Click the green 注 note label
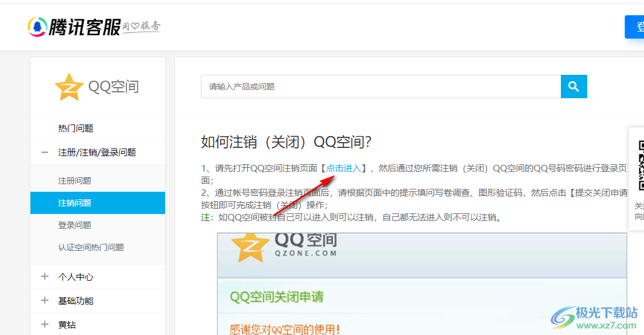This screenshot has width=644, height=335. (x=205, y=217)
